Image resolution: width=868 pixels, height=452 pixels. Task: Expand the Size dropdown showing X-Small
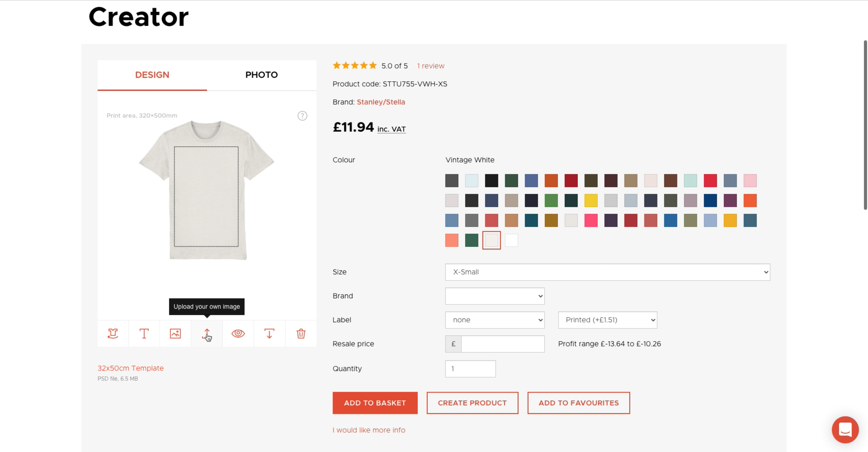(x=607, y=272)
